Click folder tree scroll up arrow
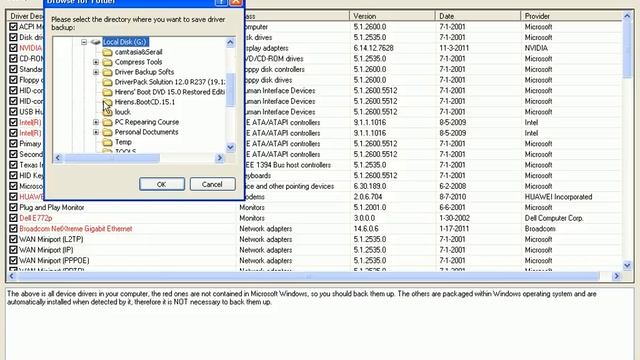640x360 pixels. (x=230, y=42)
